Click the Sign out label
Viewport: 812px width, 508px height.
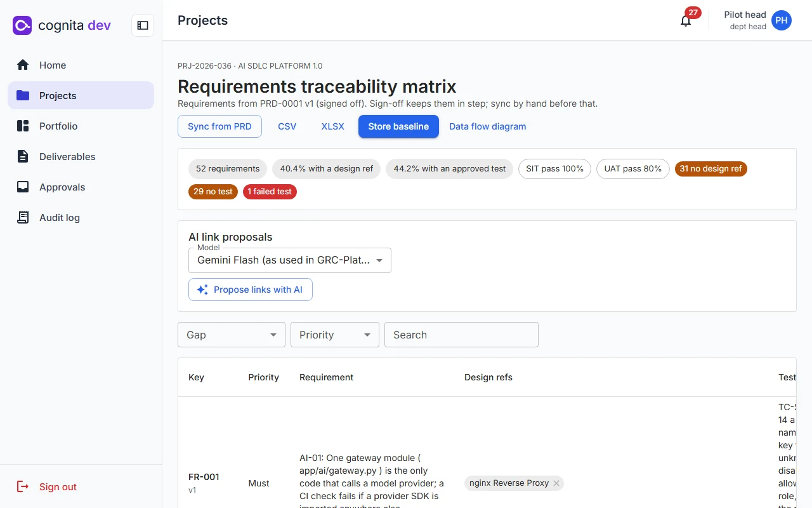pos(58,487)
